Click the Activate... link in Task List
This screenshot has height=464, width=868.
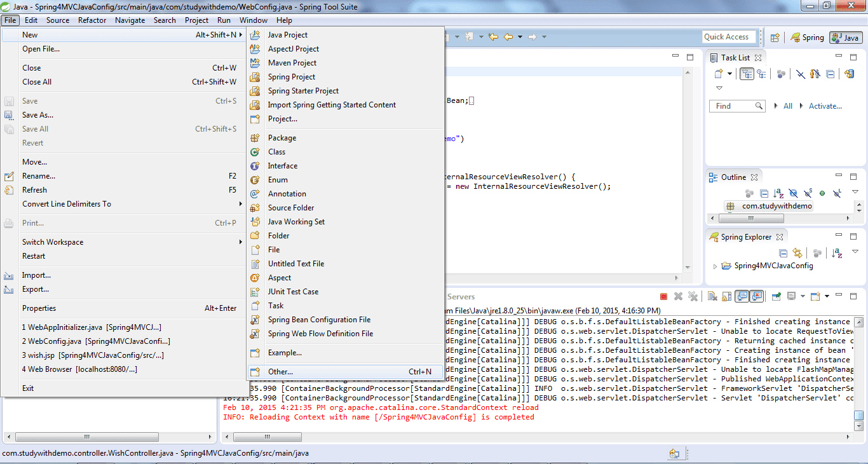825,106
